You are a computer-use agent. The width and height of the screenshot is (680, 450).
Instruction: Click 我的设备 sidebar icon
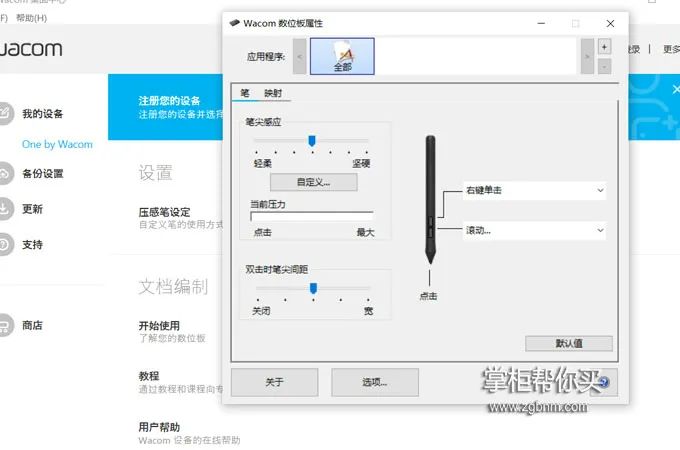coord(4,113)
